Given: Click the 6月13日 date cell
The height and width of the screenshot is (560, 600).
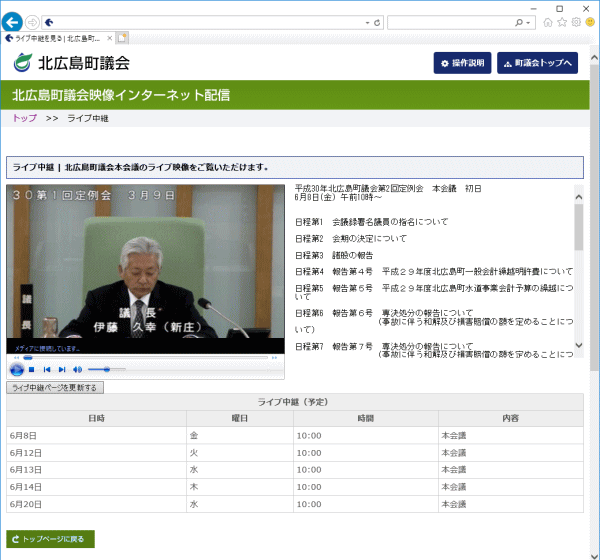Looking at the screenshot, I should tap(96, 470).
